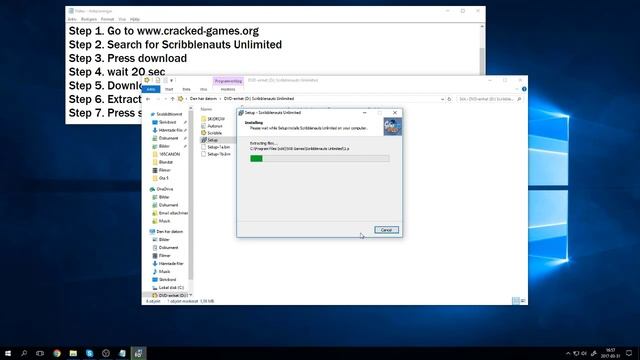Open recent locations dropdown beside navigation arrows
640x360 pixels.
click(x=165, y=99)
